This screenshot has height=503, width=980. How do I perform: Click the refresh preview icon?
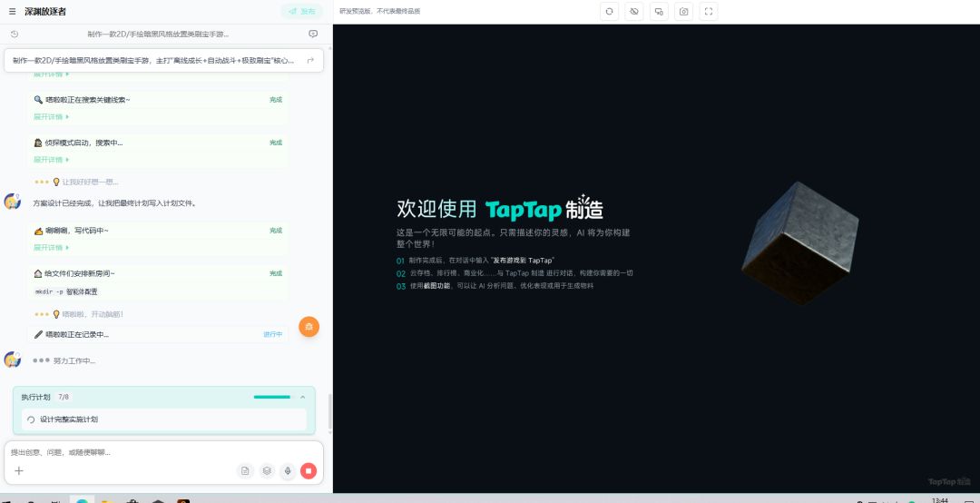(610, 11)
